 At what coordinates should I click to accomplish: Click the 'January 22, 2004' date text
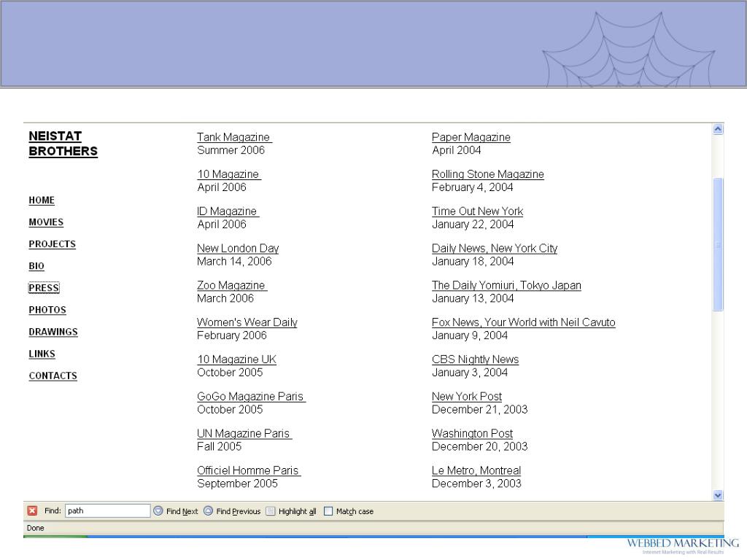[473, 225]
